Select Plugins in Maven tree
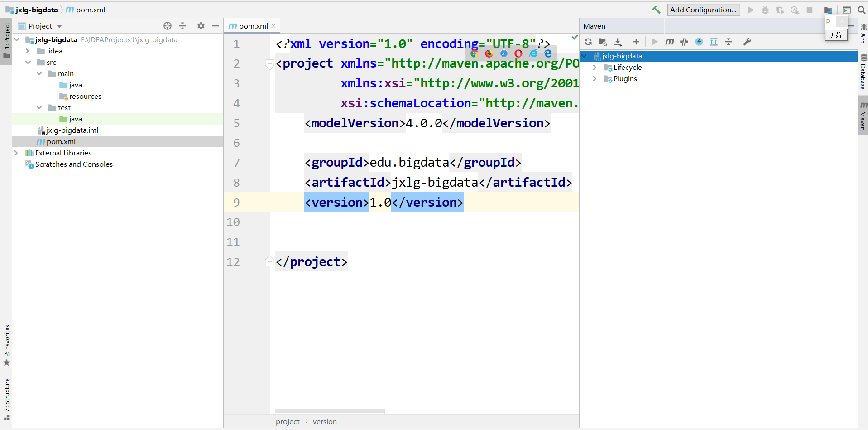The width and height of the screenshot is (868, 430). click(625, 79)
